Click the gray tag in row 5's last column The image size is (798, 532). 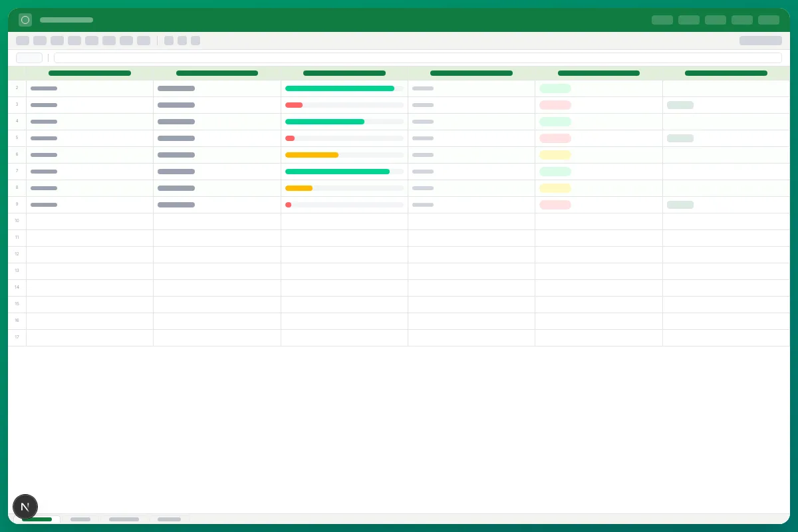pos(680,138)
